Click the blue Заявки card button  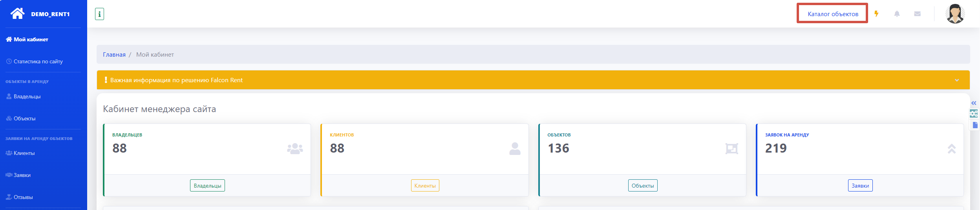click(860, 186)
